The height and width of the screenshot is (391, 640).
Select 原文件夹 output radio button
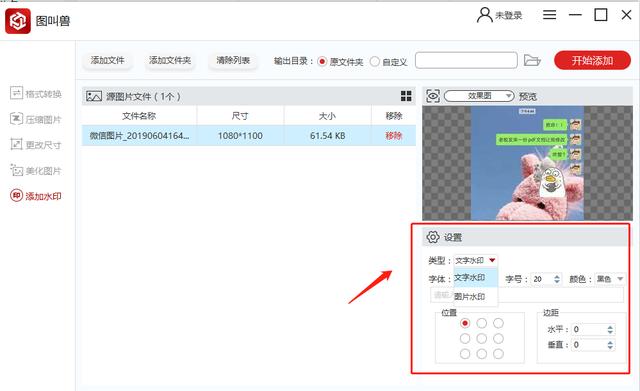tap(322, 62)
